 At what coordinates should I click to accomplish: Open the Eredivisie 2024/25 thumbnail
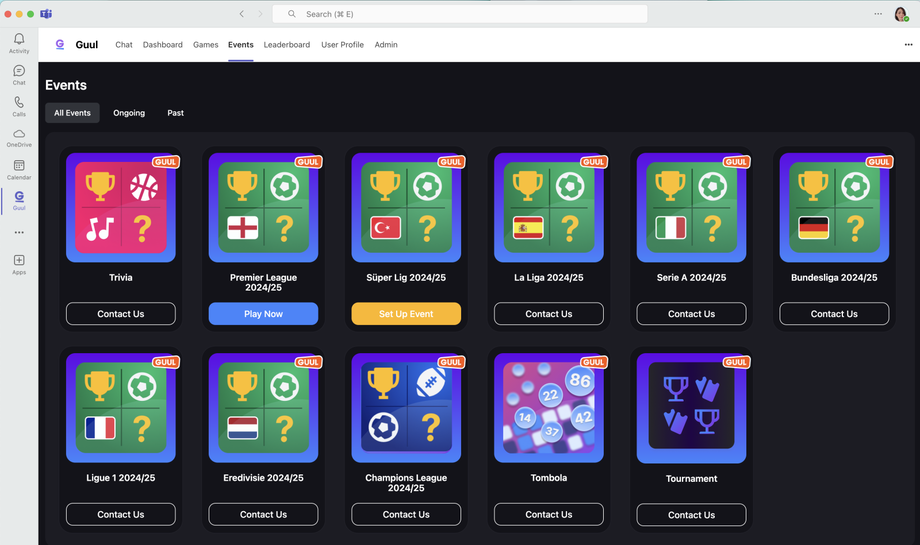[263, 408]
